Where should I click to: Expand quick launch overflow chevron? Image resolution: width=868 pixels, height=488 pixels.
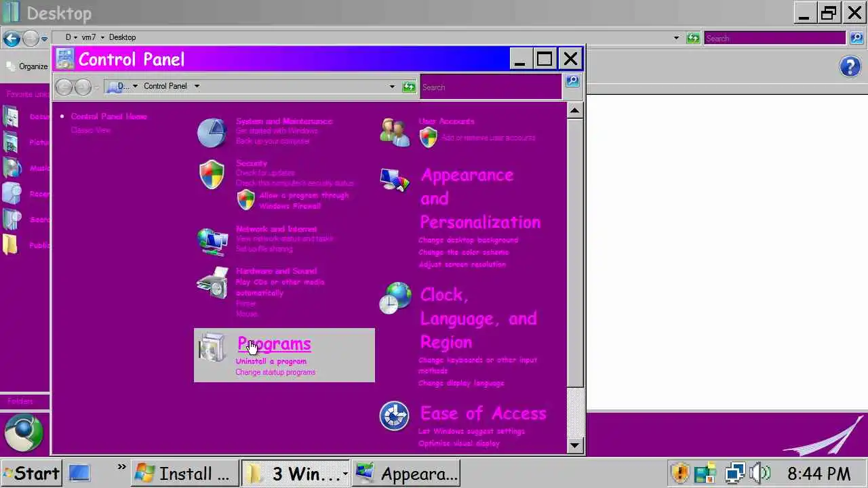click(x=121, y=467)
